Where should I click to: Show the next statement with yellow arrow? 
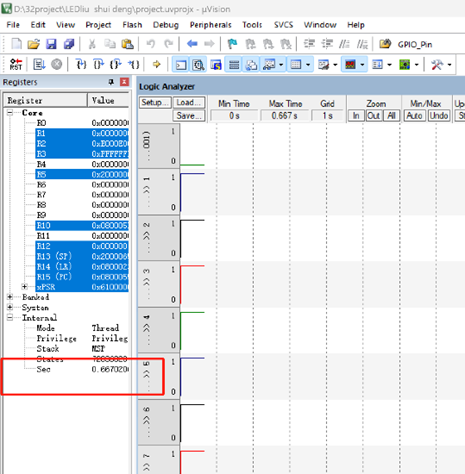point(156,64)
